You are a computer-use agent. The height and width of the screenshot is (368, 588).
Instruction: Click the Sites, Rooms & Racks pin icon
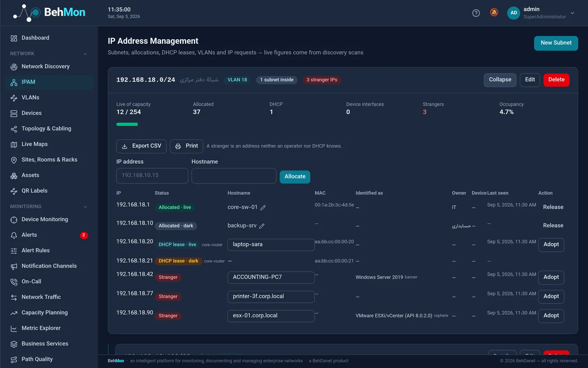(14, 160)
